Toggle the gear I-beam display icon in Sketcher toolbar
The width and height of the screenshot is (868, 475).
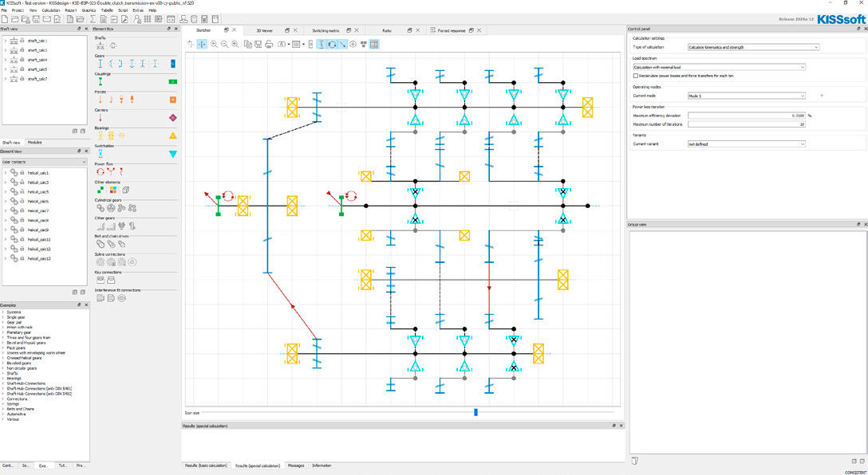tap(321, 45)
